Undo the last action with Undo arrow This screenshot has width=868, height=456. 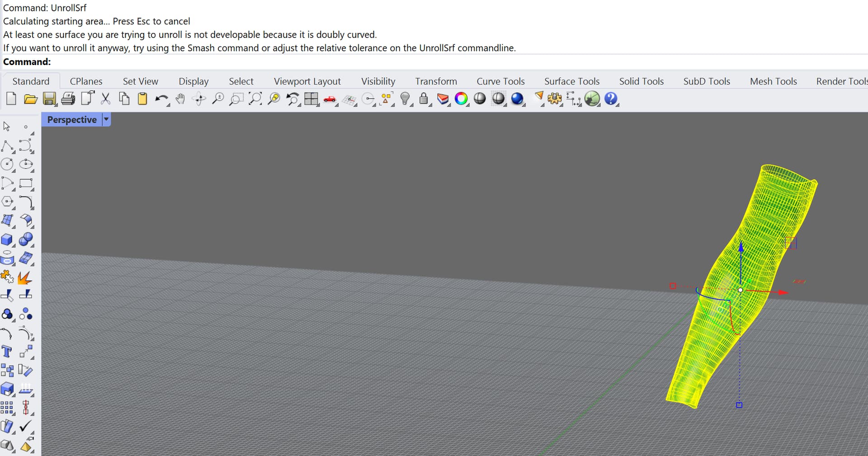161,99
